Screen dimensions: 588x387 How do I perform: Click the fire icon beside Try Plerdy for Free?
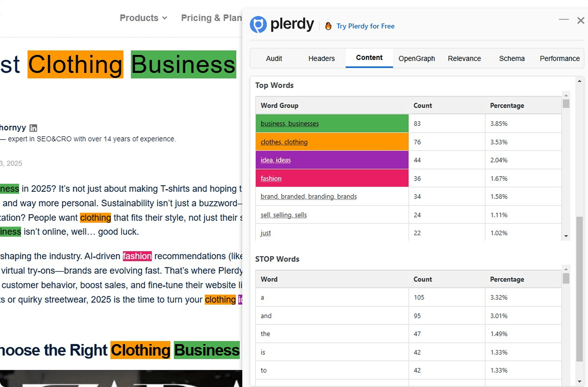click(328, 26)
